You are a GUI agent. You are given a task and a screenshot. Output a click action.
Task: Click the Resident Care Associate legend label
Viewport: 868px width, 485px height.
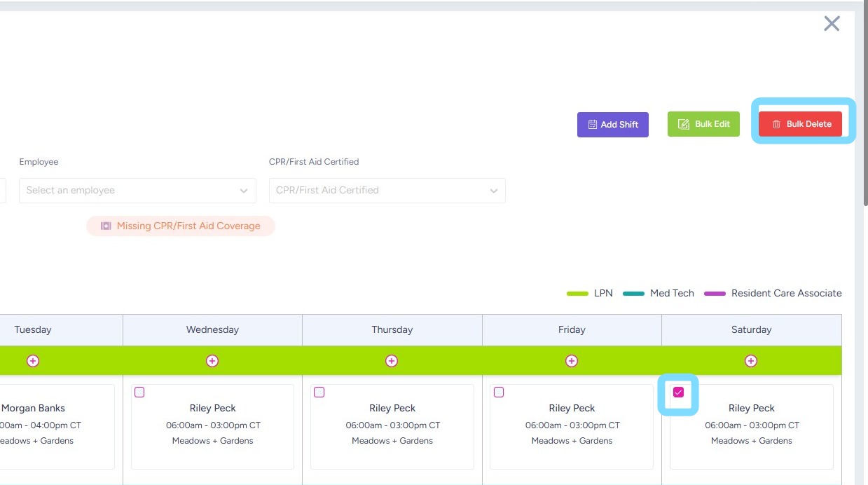point(786,294)
